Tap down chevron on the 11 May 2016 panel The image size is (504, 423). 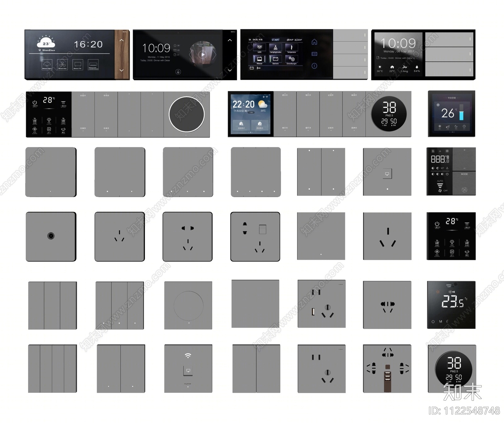pos(230,70)
